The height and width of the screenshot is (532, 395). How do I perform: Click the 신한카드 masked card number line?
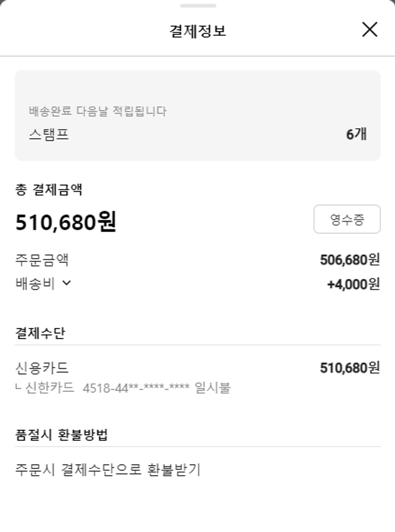(x=124, y=389)
